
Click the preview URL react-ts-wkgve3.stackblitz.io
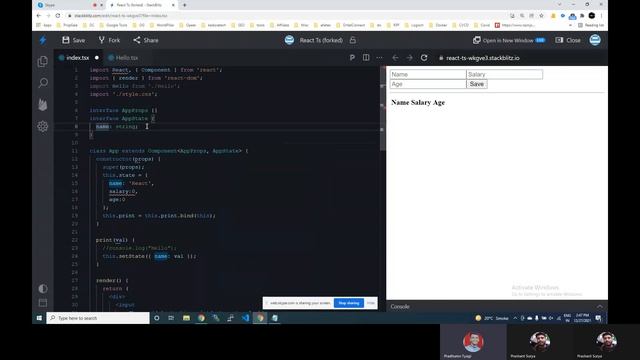[482, 58]
